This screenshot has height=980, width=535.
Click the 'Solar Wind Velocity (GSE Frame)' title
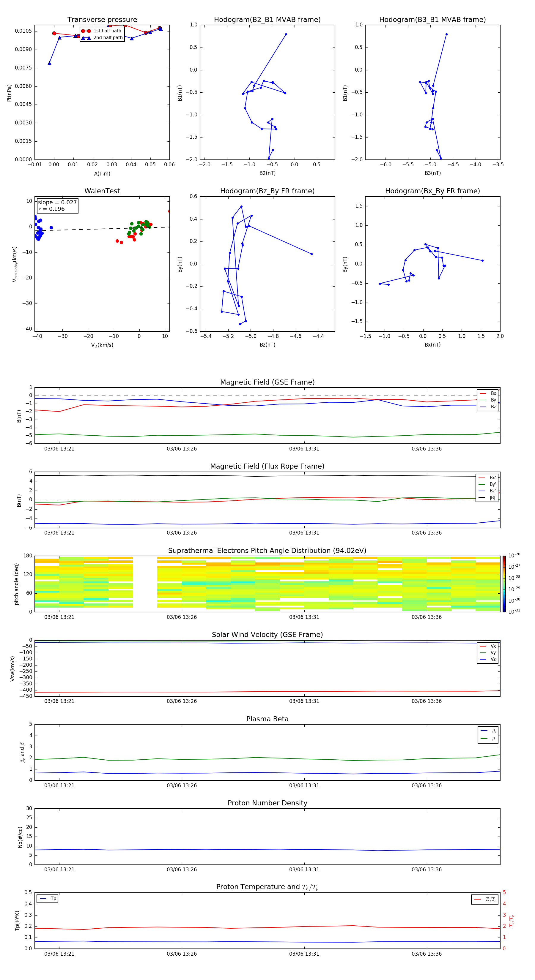coord(267,635)
